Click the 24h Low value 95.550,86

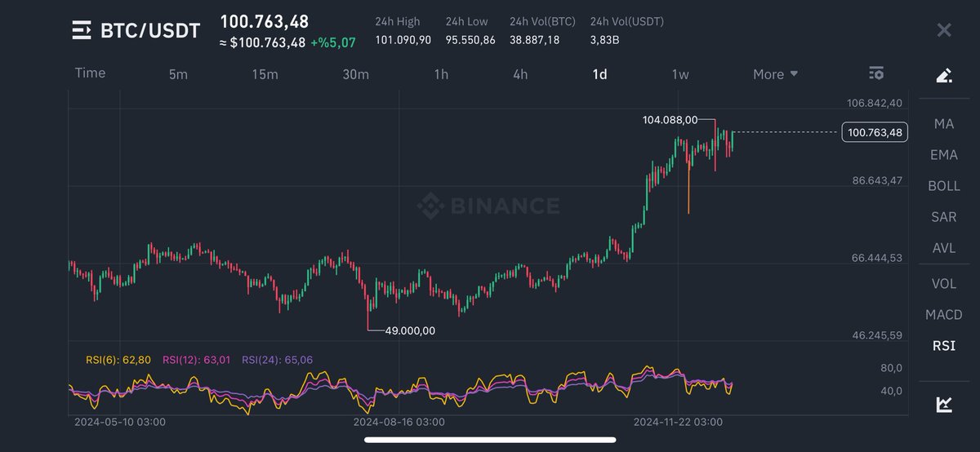coord(470,40)
